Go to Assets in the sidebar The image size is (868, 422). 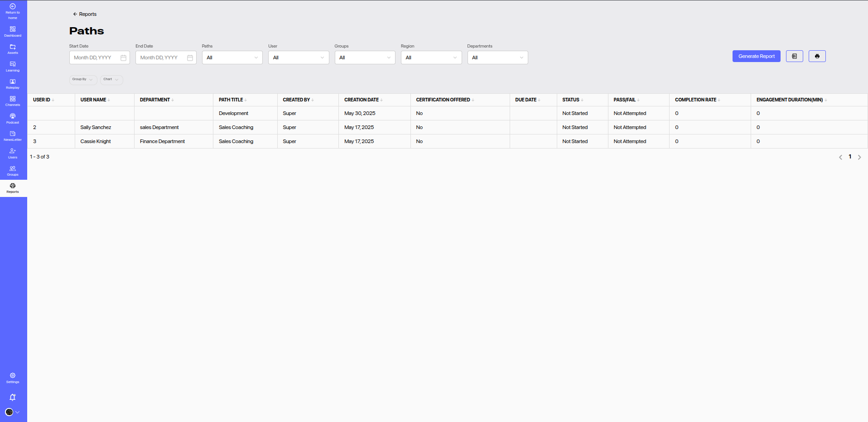[13, 49]
